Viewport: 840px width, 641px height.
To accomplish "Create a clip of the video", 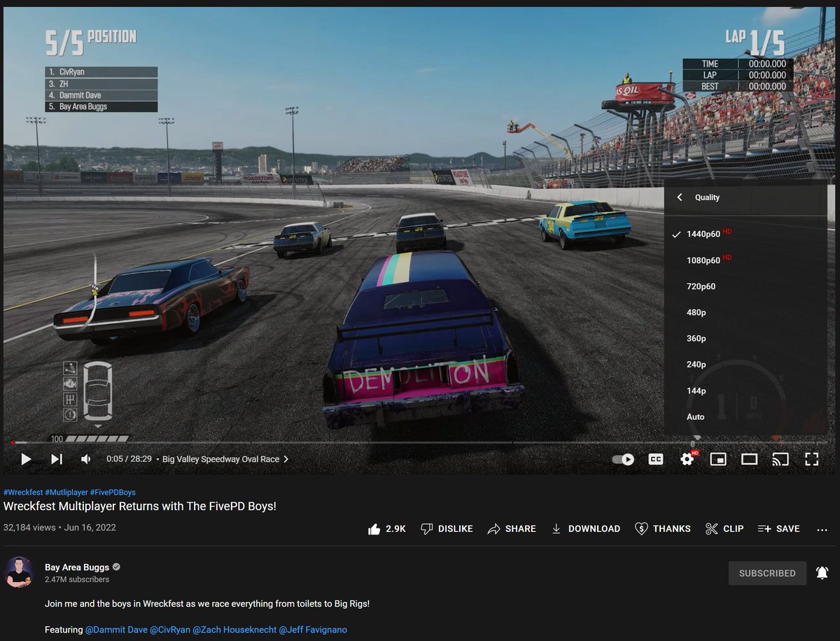I will point(724,528).
